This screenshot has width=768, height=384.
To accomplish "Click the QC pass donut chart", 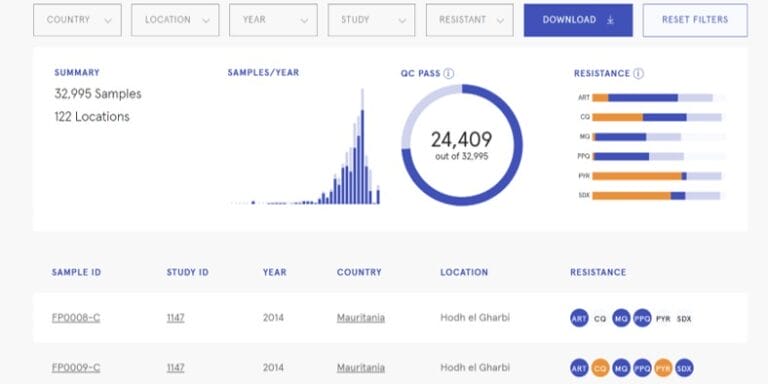I will pos(462,145).
